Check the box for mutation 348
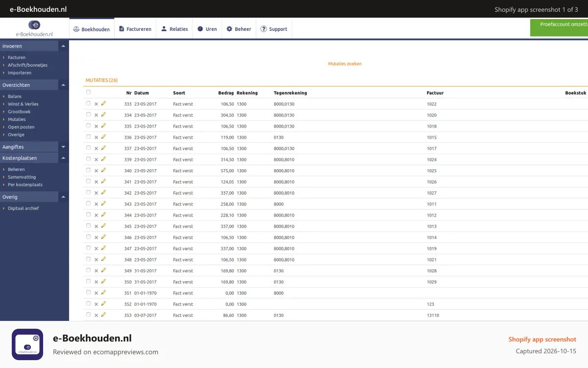Screen dimensions: 588x368 pyautogui.click(x=88, y=259)
